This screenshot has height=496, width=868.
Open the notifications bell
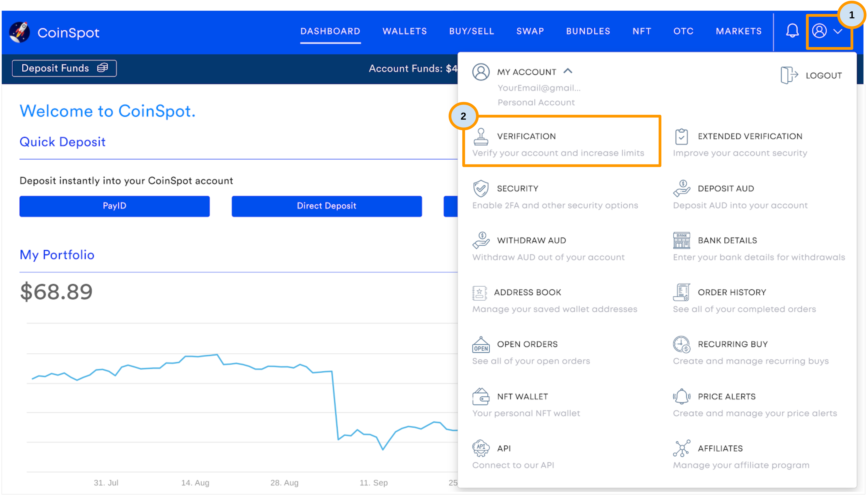coord(792,31)
